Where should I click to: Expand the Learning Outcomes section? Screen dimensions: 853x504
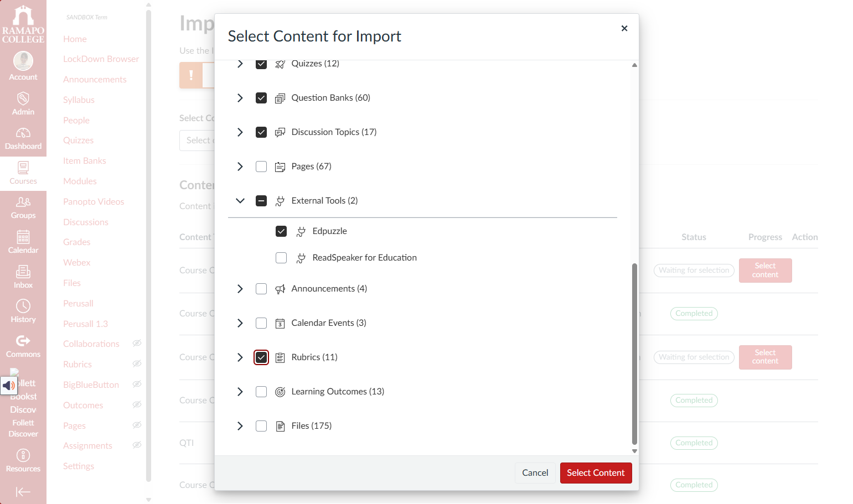(x=240, y=392)
